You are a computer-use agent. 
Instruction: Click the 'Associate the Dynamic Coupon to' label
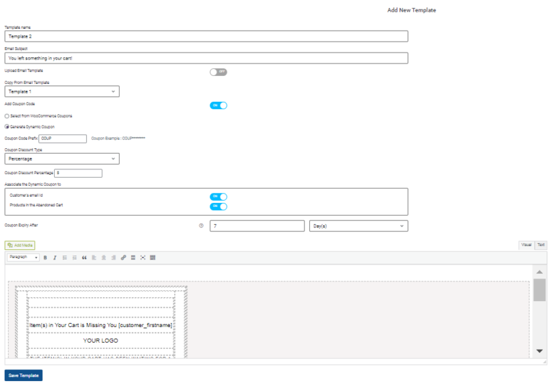point(33,184)
